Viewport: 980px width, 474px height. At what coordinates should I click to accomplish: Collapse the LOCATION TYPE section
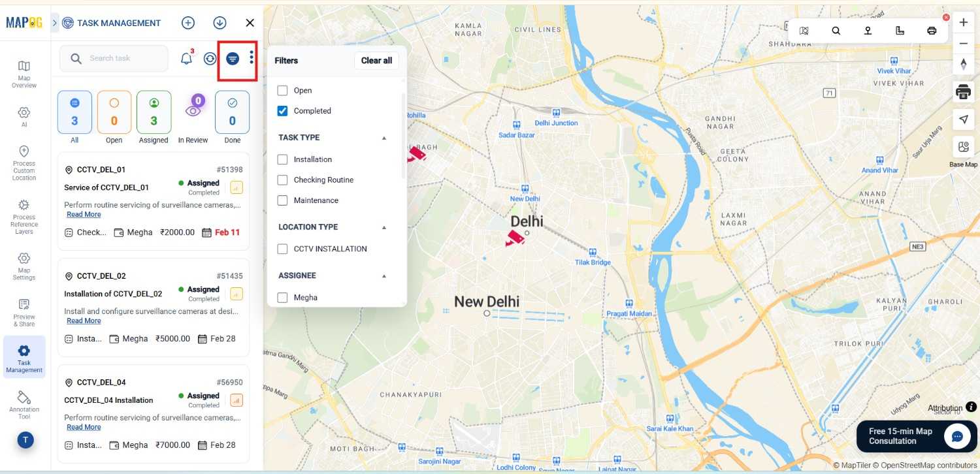(x=384, y=227)
